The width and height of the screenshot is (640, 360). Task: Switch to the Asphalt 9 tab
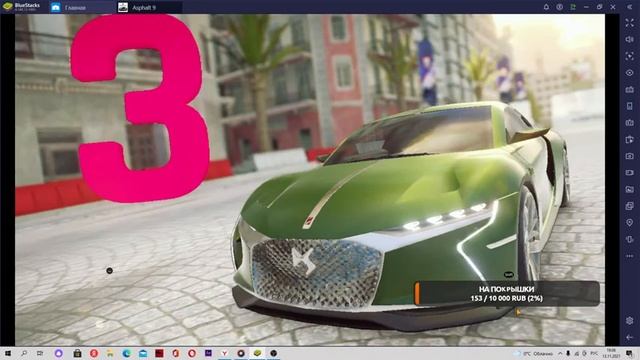[x=149, y=7]
